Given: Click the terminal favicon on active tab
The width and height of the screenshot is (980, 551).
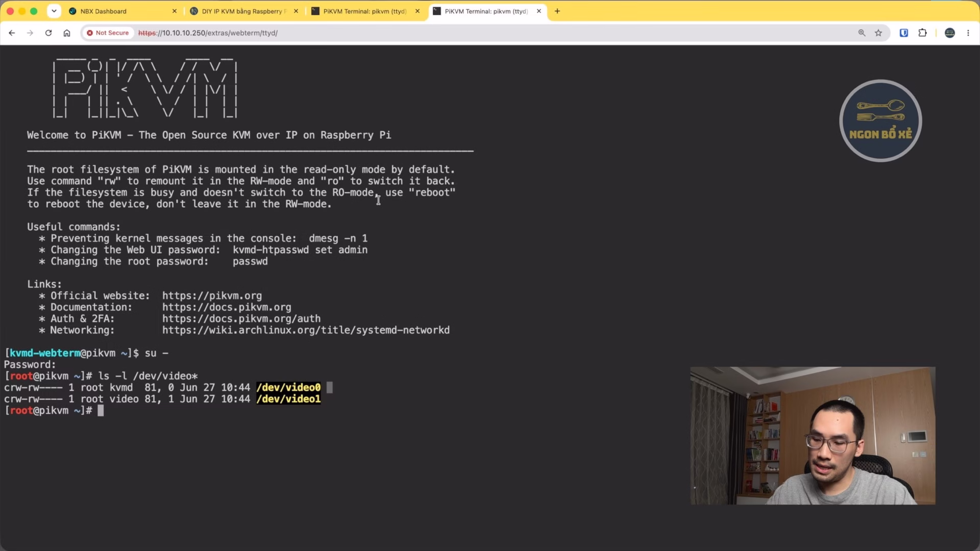Looking at the screenshot, I should tap(437, 11).
